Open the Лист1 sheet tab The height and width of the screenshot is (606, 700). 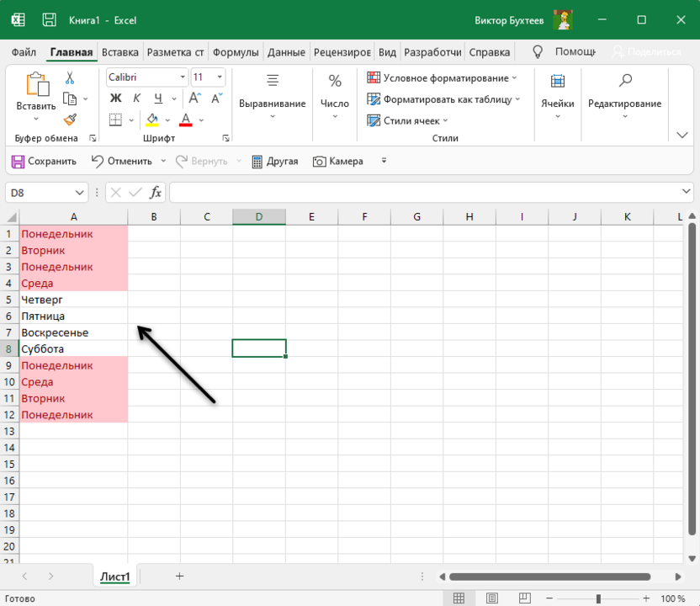[x=114, y=577]
